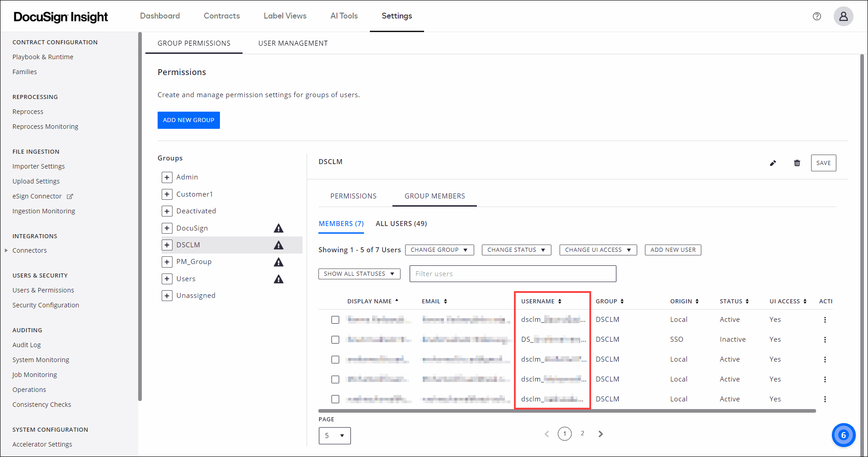The height and width of the screenshot is (457, 868).
Task: Click the Filter users input field
Action: 513,274
